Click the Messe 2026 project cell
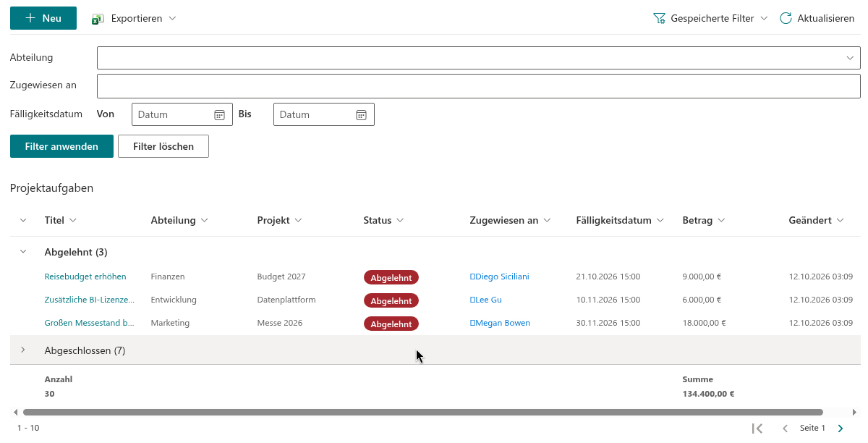868x443 pixels. click(280, 323)
